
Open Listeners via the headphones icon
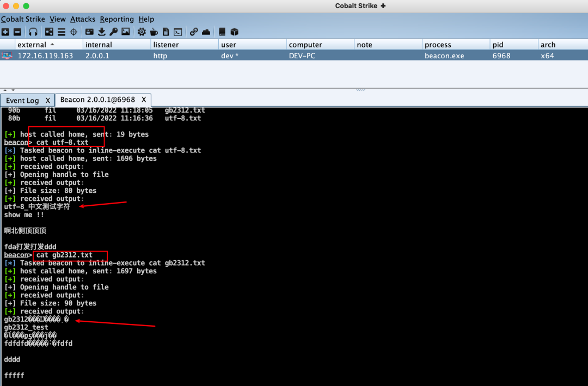coord(33,32)
